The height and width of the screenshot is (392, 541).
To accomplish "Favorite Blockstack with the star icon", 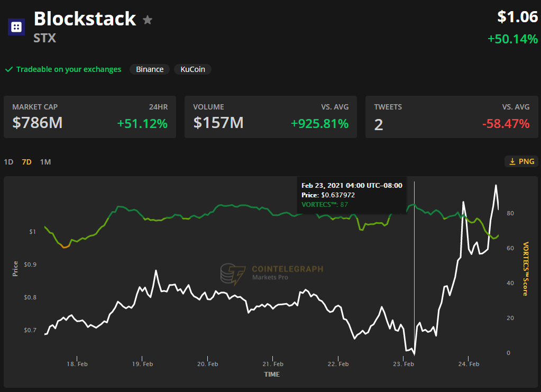I will (148, 20).
